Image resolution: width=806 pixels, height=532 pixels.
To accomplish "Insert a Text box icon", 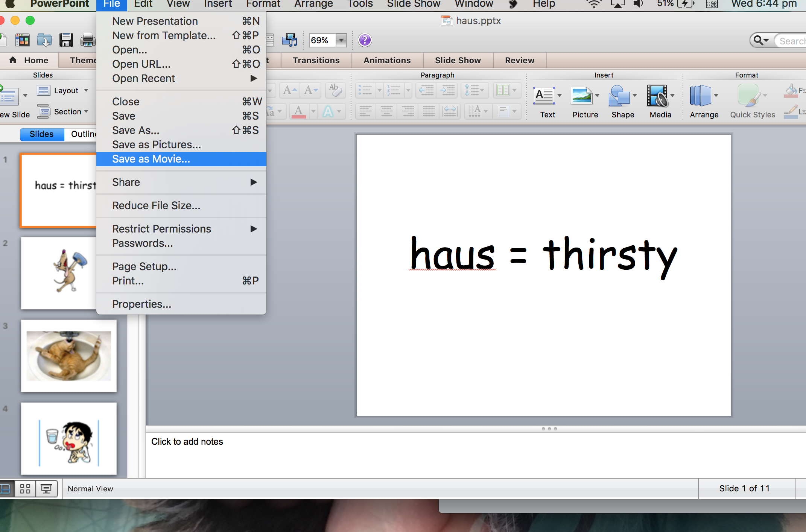I will (544, 96).
